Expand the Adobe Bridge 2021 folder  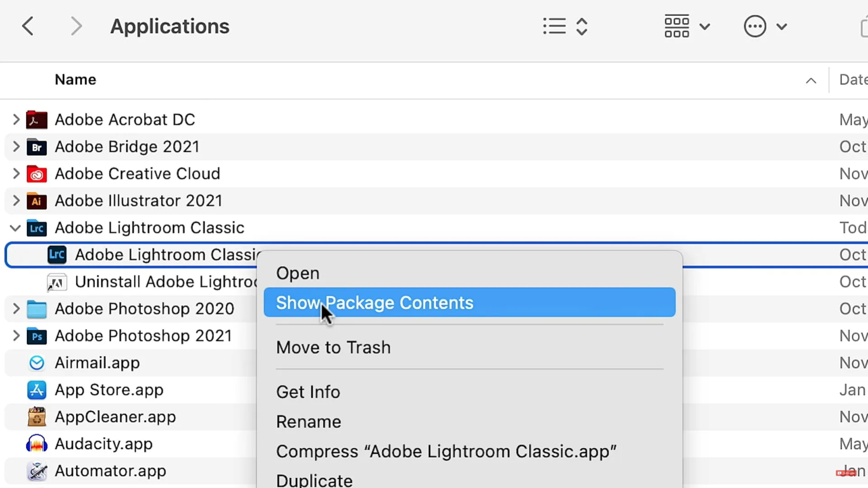pos(16,147)
